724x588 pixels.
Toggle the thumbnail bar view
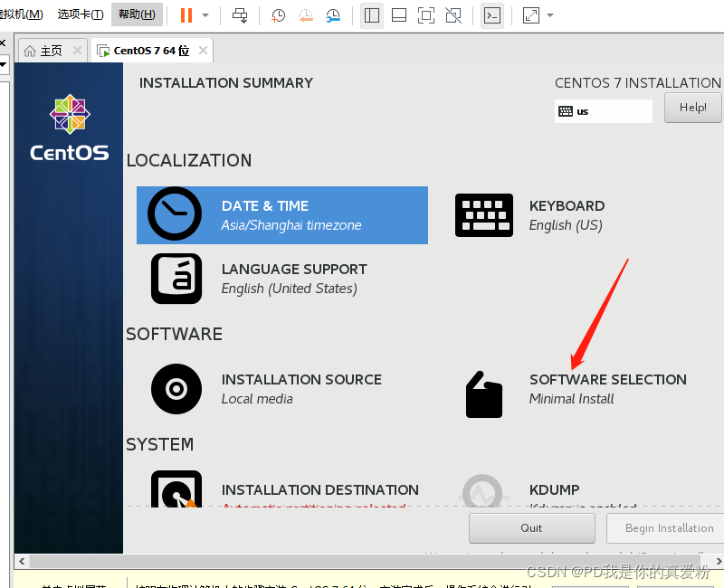coord(399,15)
